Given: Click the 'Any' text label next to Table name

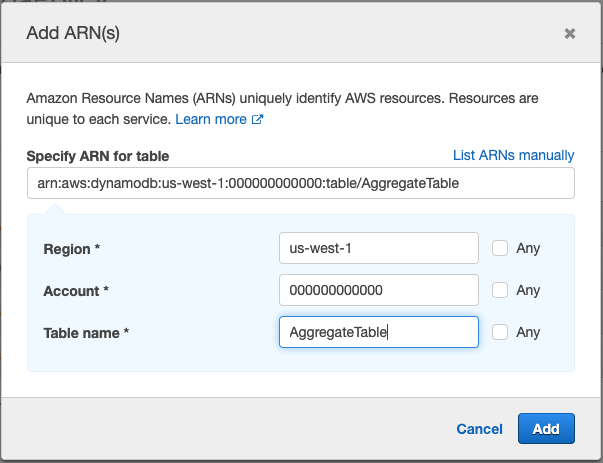Looking at the screenshot, I should tap(528, 332).
